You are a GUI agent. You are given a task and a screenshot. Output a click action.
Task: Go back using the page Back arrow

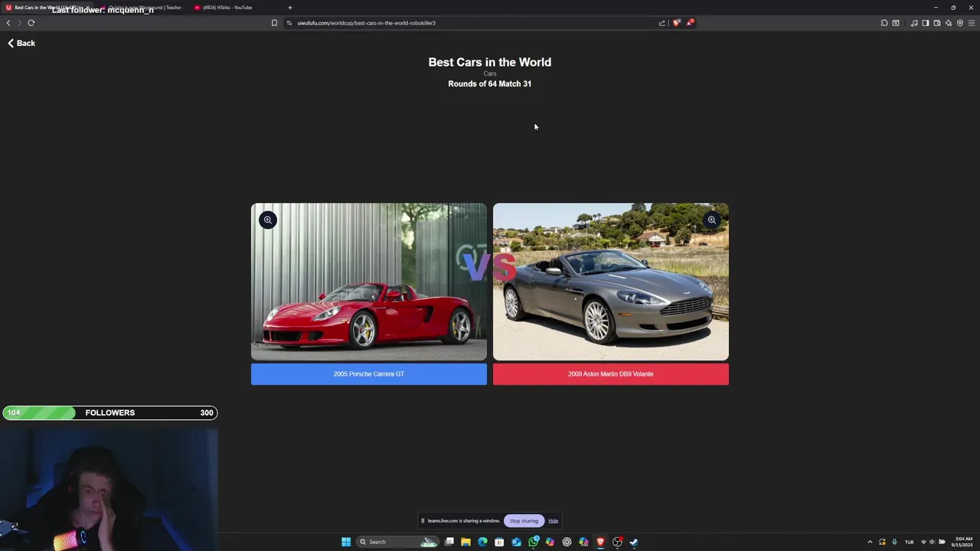point(21,43)
